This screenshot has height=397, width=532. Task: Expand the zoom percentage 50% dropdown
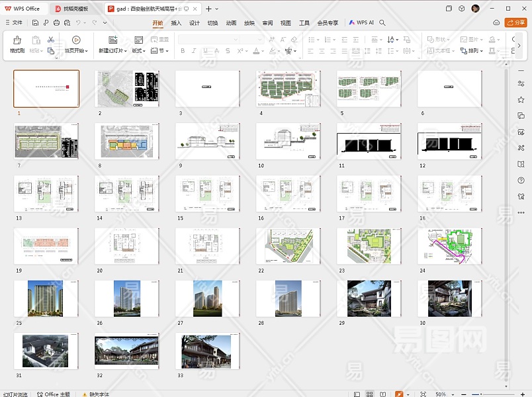453,394
